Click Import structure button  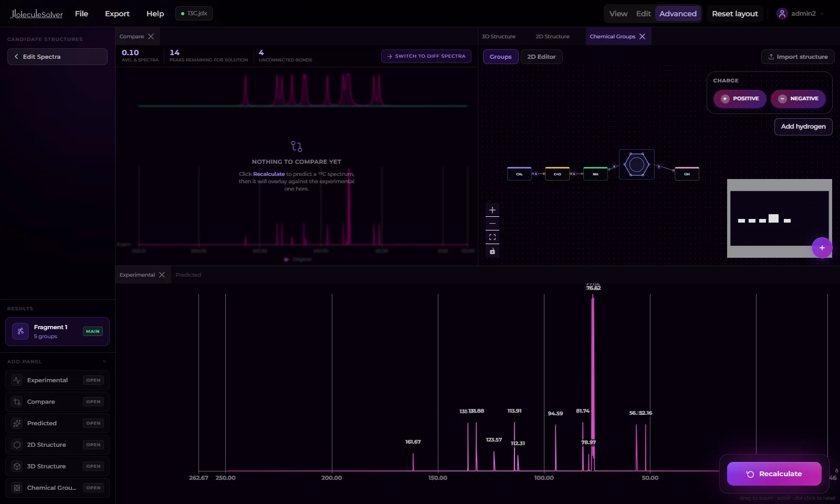797,57
